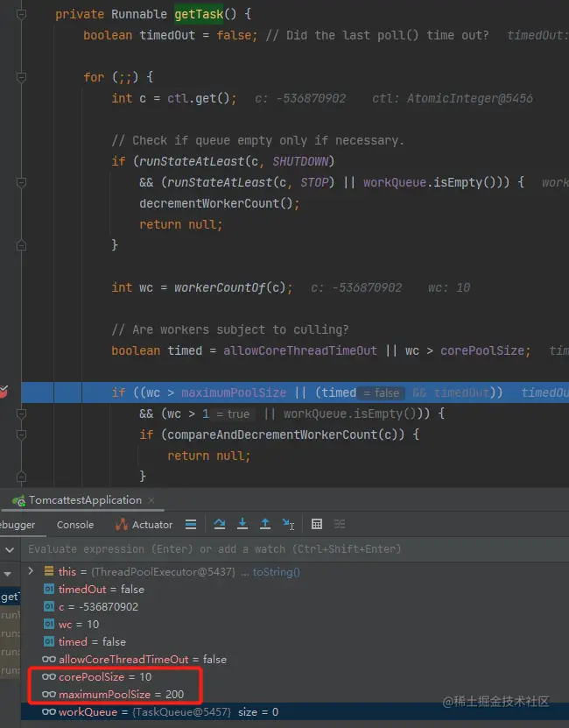Collapse the workQueue.isEmpty if-block fold marker
Screen dimensions: 569x728
pyautogui.click(x=21, y=182)
